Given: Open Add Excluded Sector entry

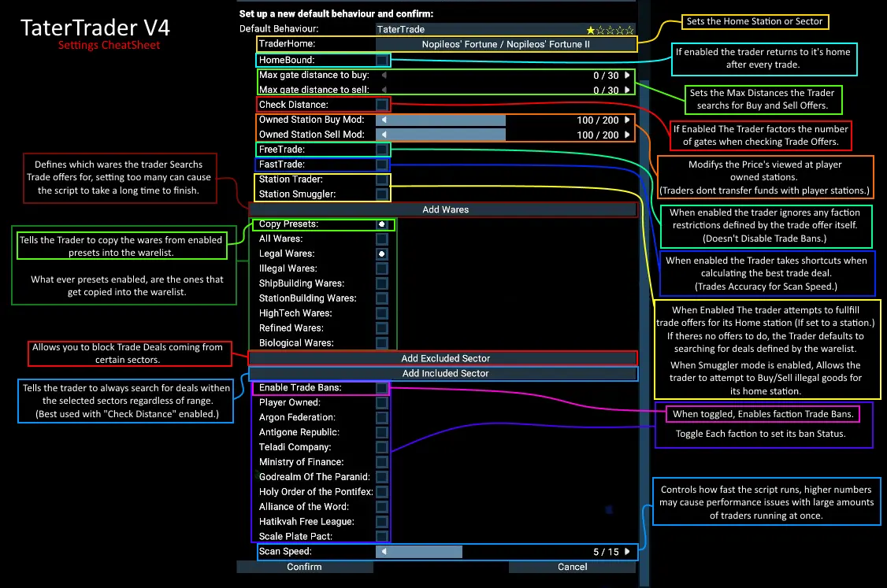Looking at the screenshot, I should 445,358.
